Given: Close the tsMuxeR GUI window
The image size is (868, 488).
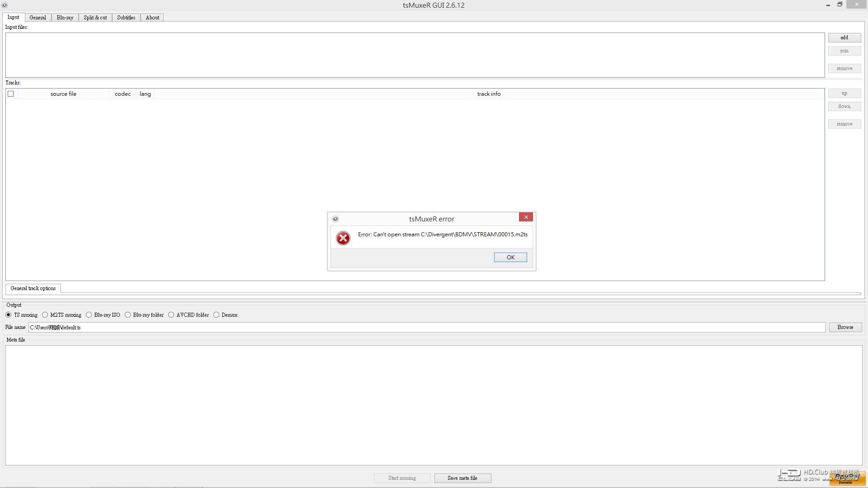Looking at the screenshot, I should click(856, 5).
